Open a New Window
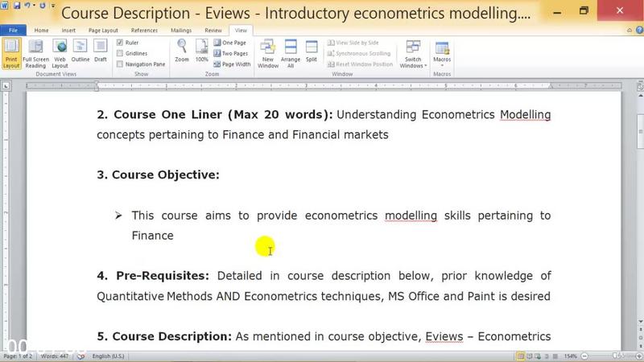 (268, 53)
